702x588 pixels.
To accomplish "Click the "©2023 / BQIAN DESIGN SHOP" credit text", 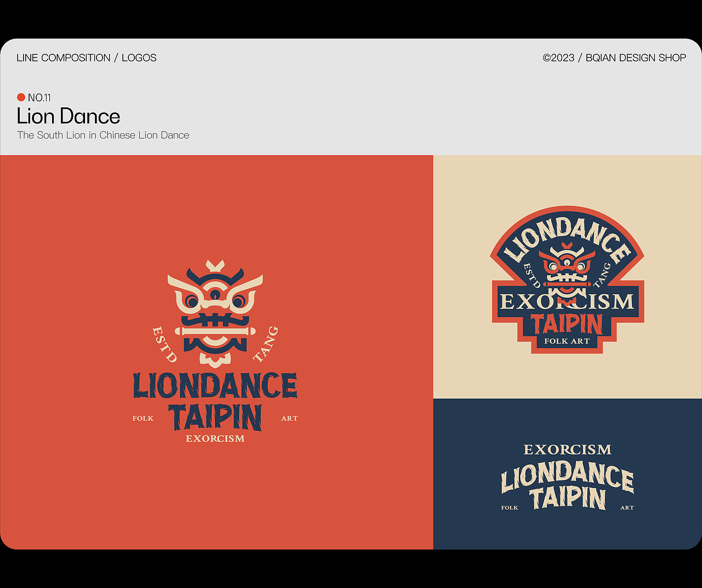I will (614, 58).
